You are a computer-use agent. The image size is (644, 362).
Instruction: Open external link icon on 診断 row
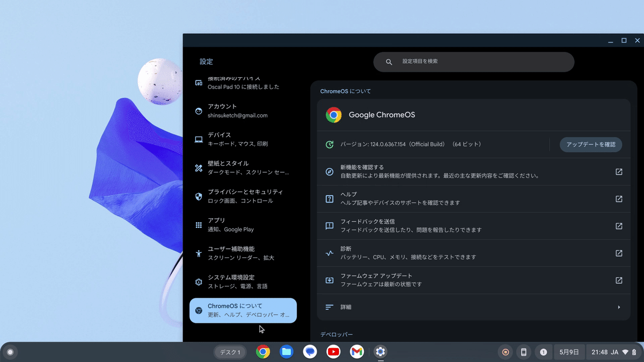point(619,253)
